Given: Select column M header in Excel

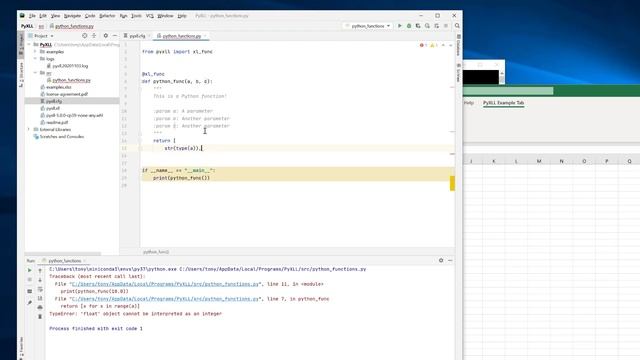Looking at the screenshot, I should [x=539, y=161].
